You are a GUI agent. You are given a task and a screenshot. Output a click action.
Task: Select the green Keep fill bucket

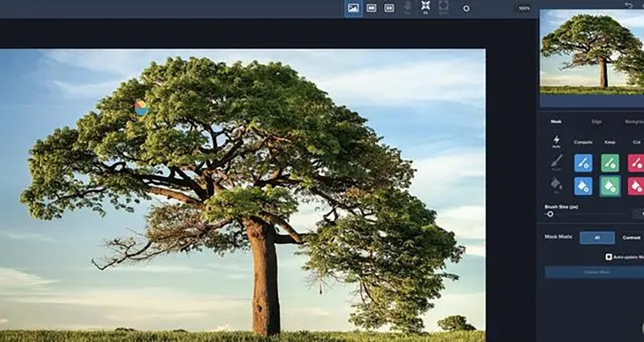pos(610,186)
